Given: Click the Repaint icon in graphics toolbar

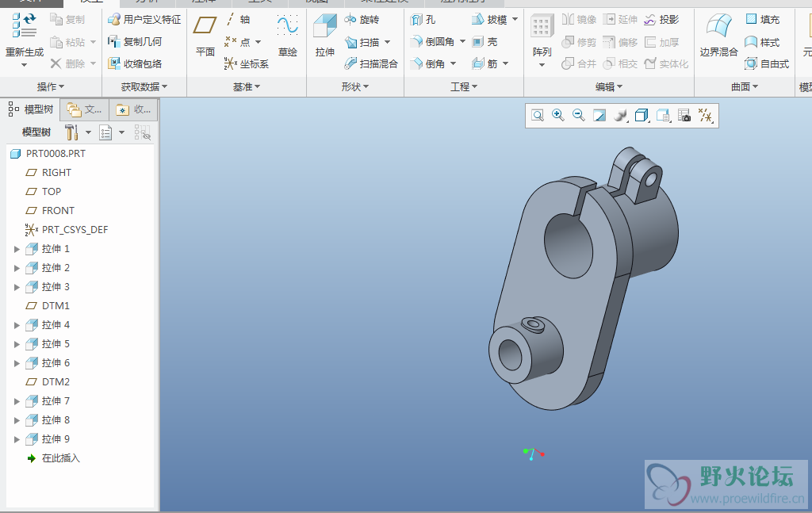Looking at the screenshot, I should [x=599, y=116].
